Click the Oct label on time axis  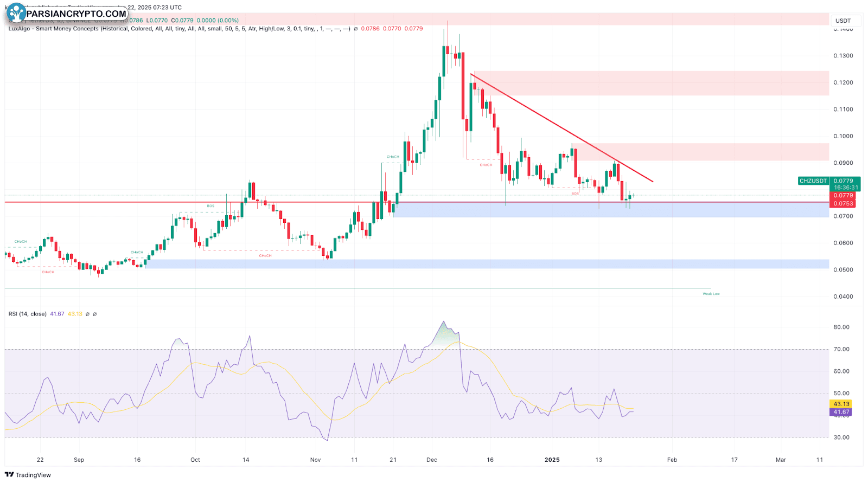pyautogui.click(x=195, y=460)
